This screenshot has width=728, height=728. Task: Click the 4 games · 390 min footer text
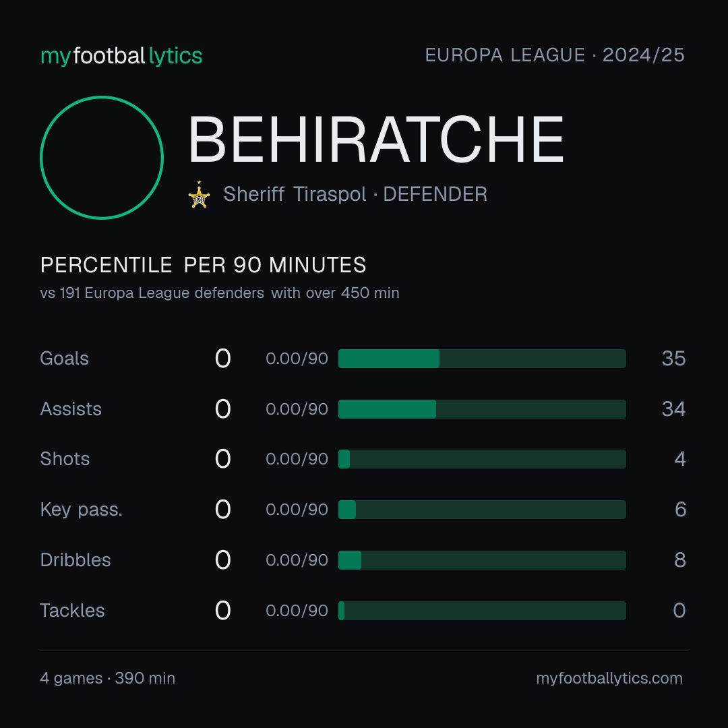click(108, 678)
